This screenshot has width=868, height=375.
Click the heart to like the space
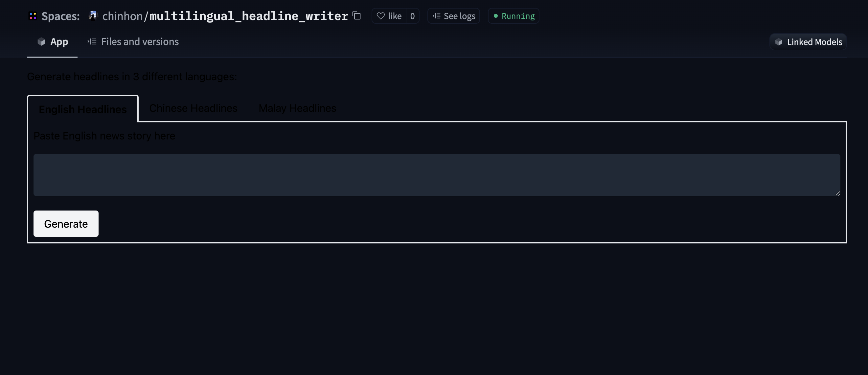coord(381,15)
